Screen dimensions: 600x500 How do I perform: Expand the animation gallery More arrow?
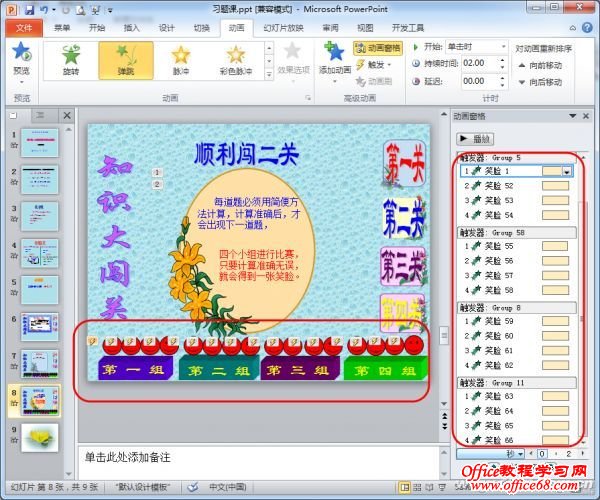(x=269, y=74)
